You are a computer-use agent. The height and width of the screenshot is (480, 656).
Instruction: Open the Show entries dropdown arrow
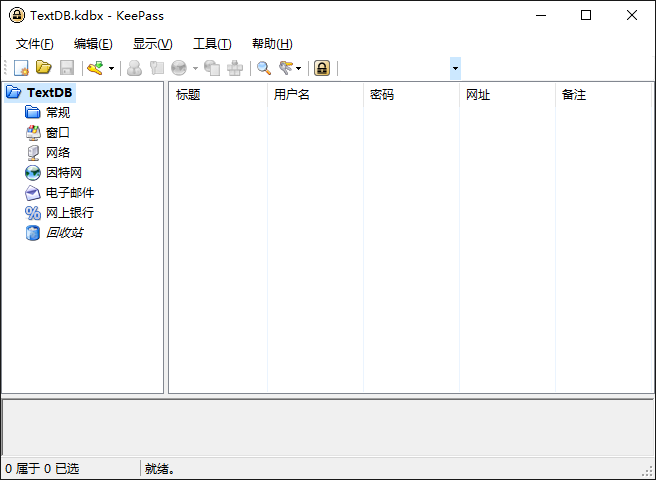(298, 68)
